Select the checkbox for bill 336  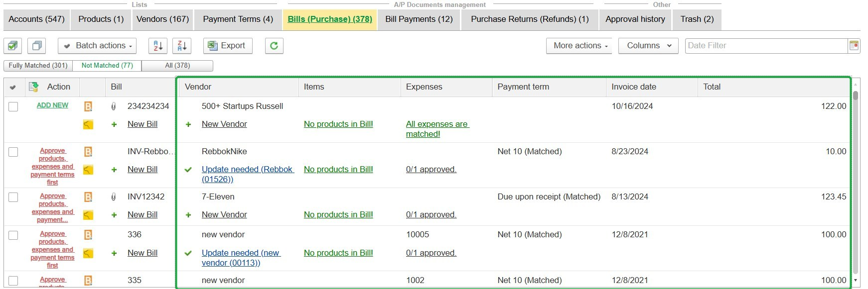[13, 235]
